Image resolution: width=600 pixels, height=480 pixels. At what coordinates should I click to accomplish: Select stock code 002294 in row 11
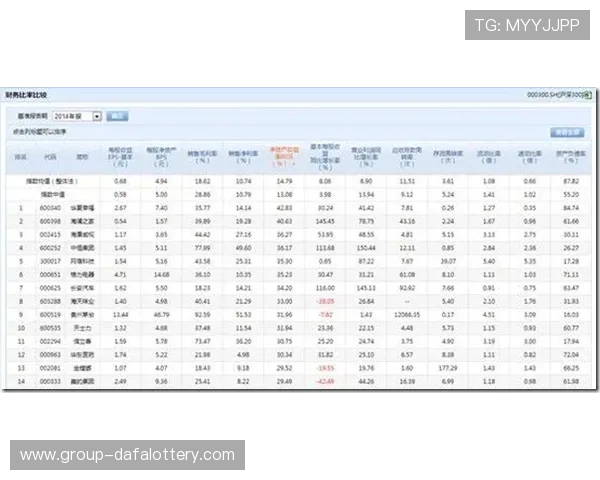pyautogui.click(x=50, y=341)
